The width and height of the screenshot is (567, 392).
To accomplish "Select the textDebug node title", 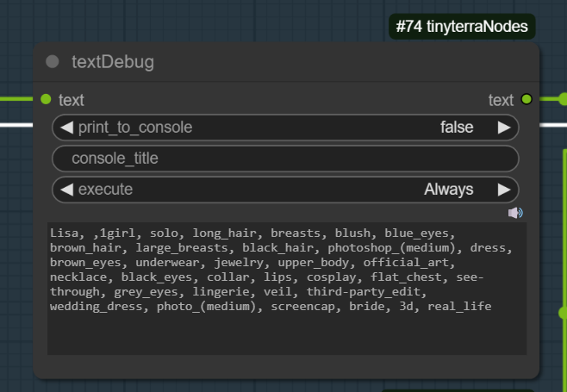I will pos(113,62).
